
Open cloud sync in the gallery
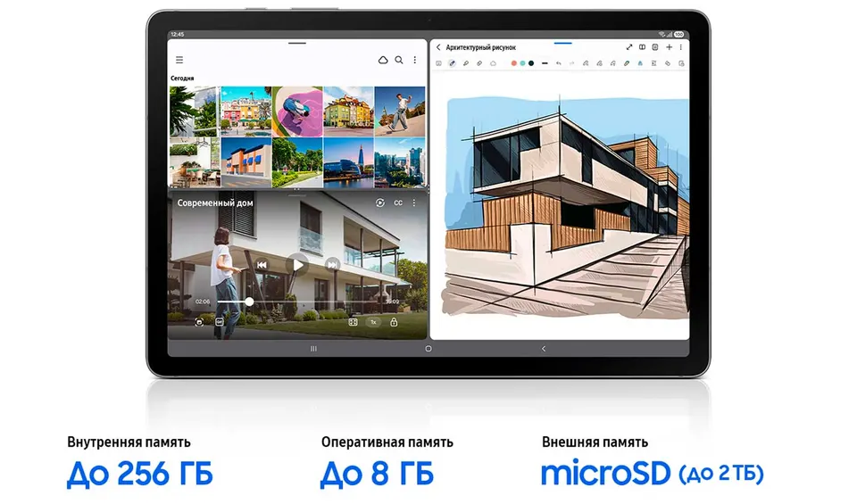[383, 60]
